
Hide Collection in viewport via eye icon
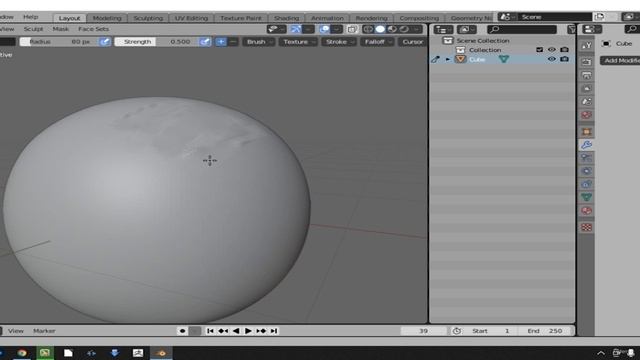551,50
